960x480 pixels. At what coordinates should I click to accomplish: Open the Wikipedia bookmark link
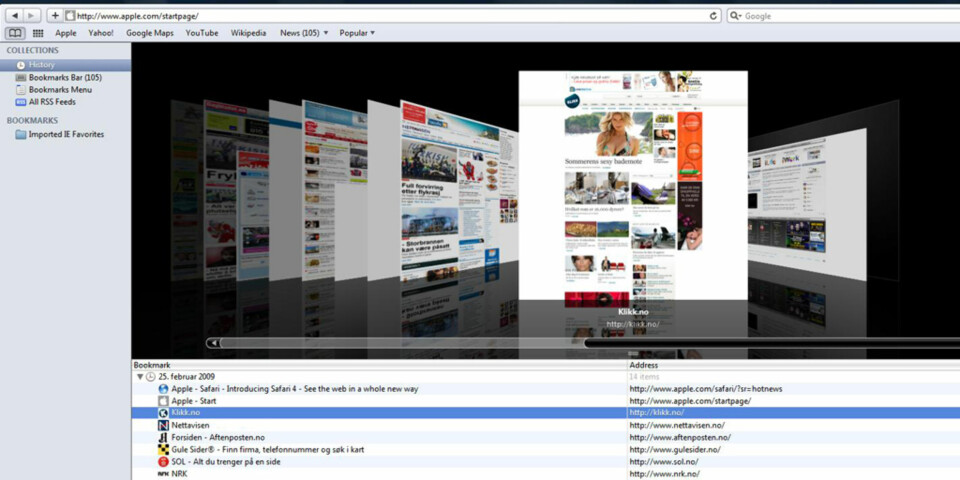point(248,33)
